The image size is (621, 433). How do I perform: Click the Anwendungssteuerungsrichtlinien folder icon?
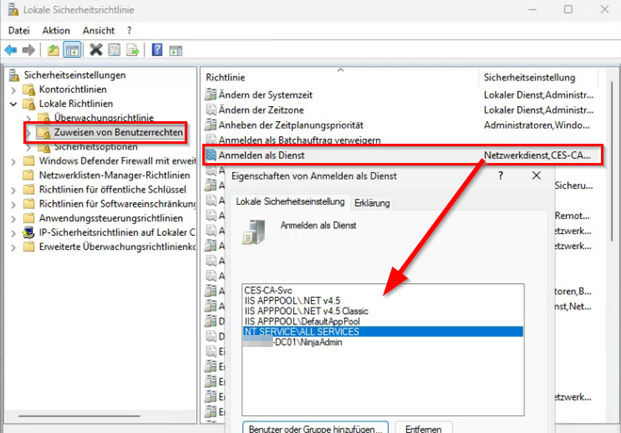point(29,218)
